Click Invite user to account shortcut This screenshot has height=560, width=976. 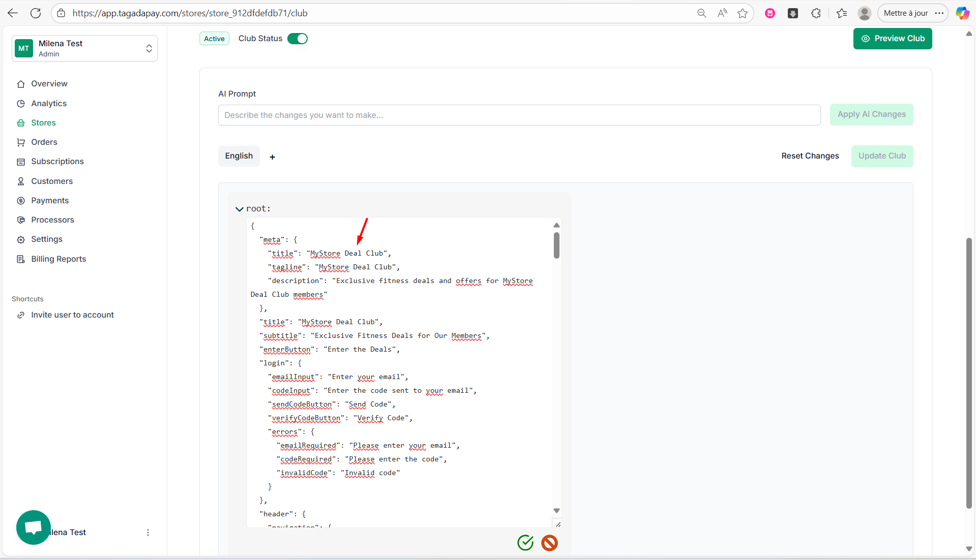72,315
